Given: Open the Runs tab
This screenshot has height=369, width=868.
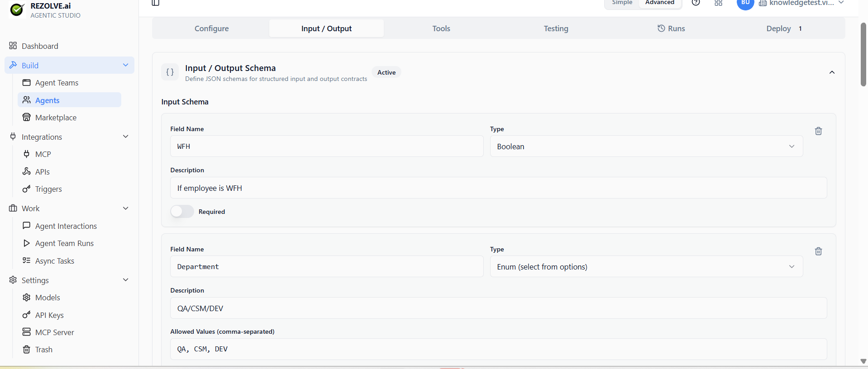Looking at the screenshot, I should [671, 28].
